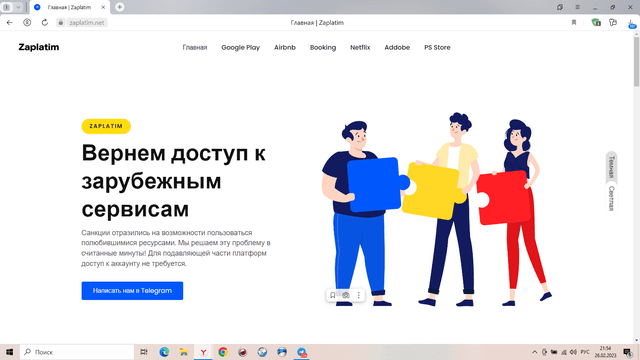Open Yandex Browser from the taskbar
The image size is (640, 360).
pos(203,352)
